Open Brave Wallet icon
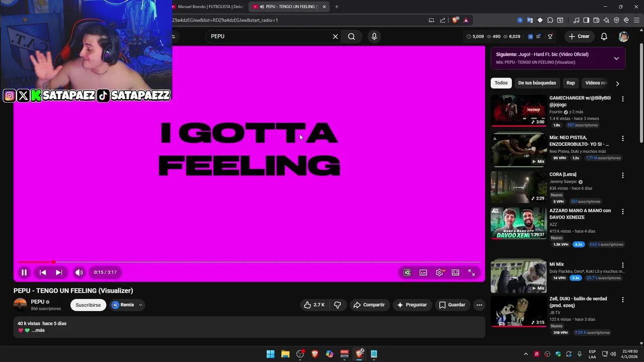 tap(596, 20)
